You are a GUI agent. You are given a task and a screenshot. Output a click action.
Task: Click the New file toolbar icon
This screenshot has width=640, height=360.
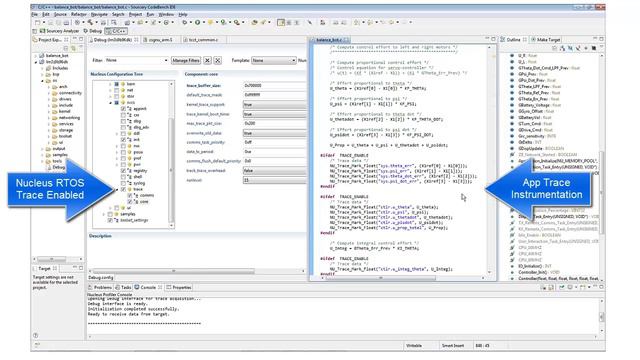[38, 22]
